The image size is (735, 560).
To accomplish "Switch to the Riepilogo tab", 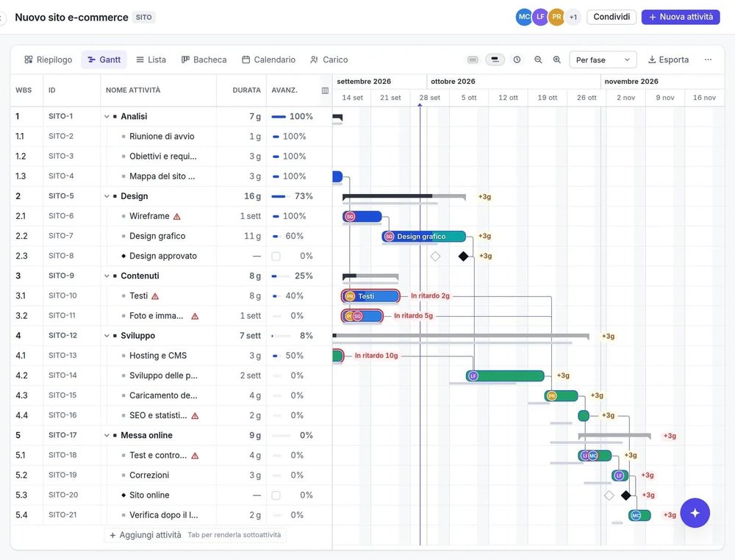I will 49,60.
